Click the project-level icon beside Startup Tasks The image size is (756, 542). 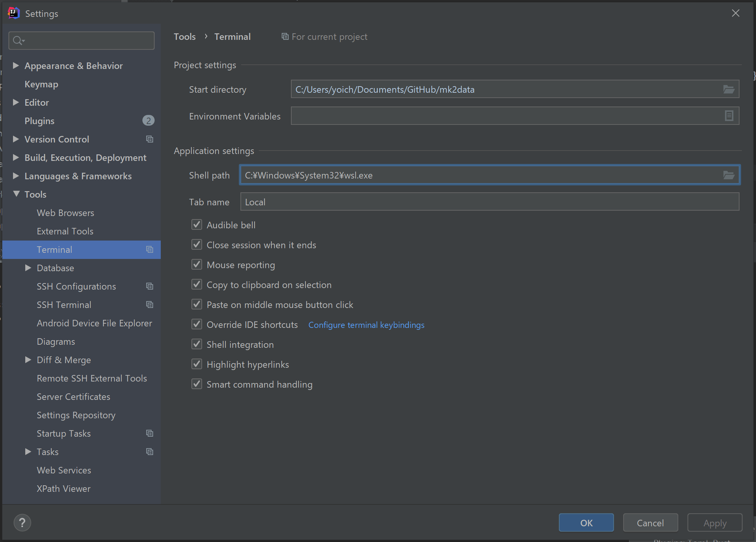(150, 434)
